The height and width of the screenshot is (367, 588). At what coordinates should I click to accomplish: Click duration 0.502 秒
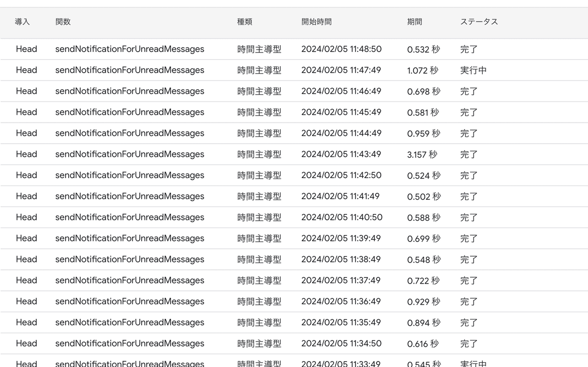(x=424, y=196)
